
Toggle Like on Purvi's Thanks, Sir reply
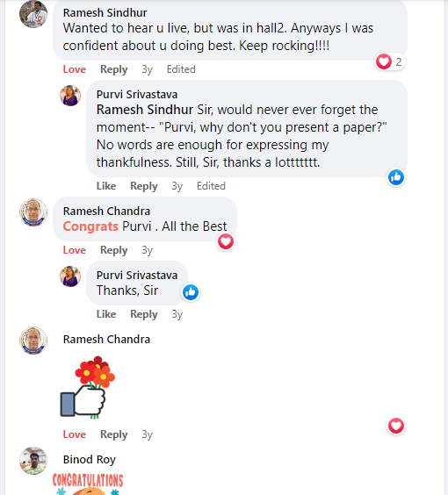coord(106,314)
